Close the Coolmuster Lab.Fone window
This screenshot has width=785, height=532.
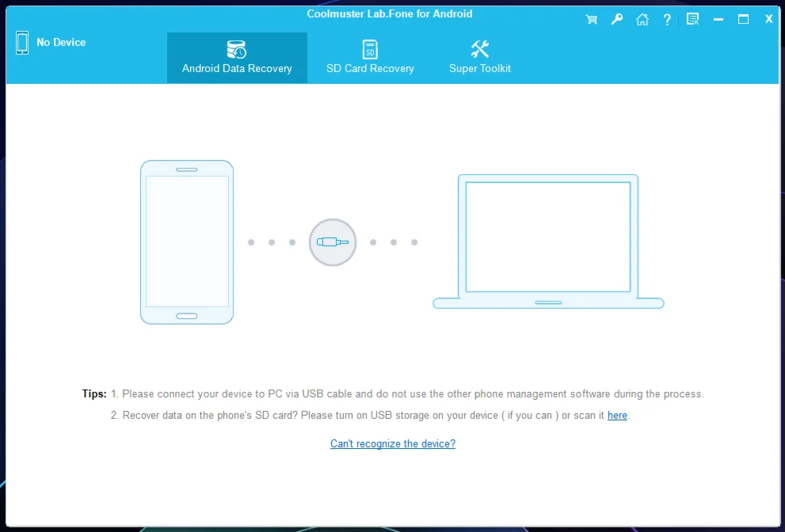click(x=768, y=19)
